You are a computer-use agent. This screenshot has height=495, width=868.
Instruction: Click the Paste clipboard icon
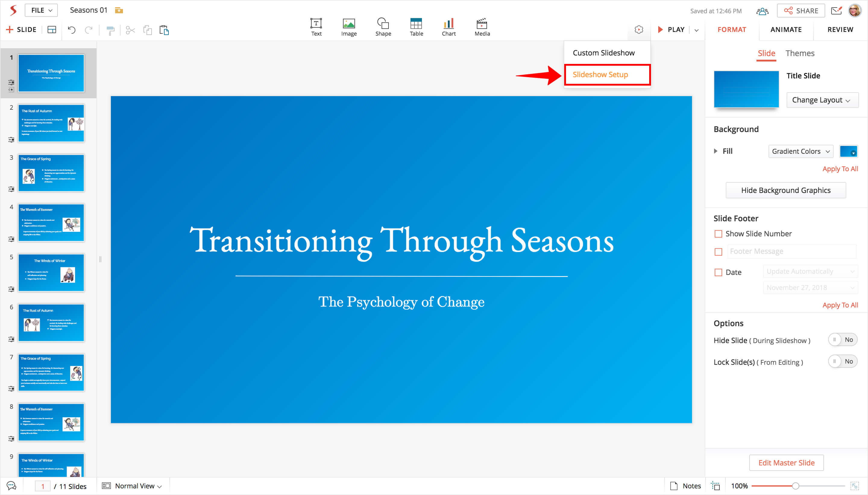pos(164,30)
